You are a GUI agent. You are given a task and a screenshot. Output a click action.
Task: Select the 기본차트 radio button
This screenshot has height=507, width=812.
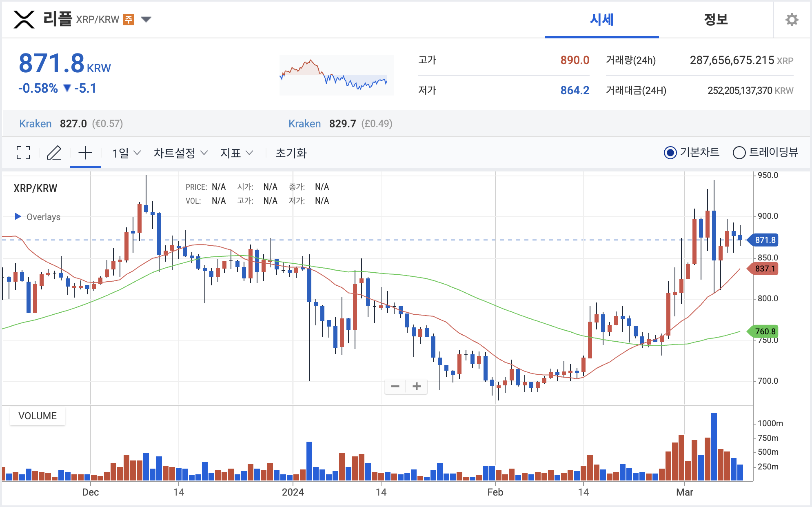670,153
